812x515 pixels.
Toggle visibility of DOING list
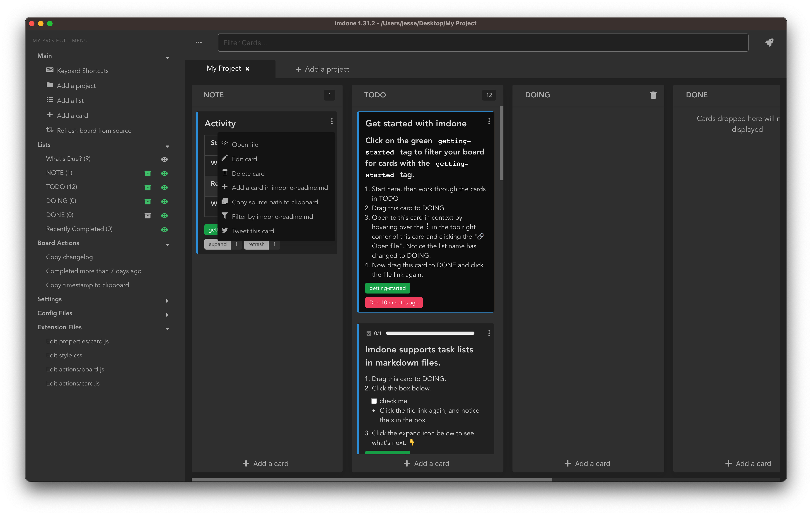pyautogui.click(x=164, y=202)
